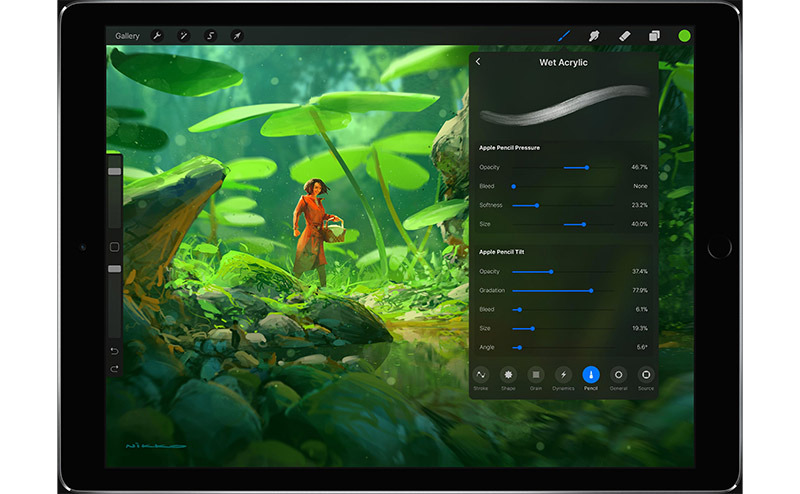The height and width of the screenshot is (494, 800).
Task: Select the Smudge finger tool
Action: coord(594,36)
